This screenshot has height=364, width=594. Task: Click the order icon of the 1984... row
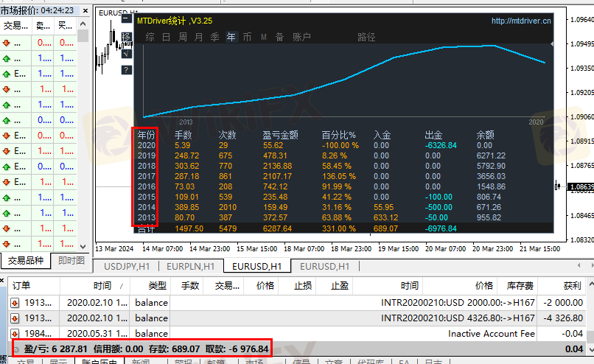15,334
